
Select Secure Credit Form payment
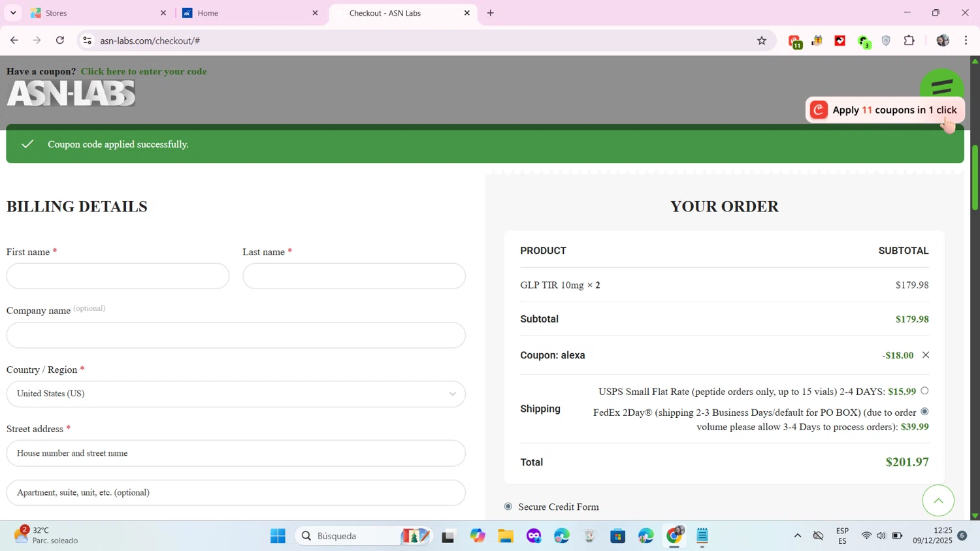pos(508,507)
